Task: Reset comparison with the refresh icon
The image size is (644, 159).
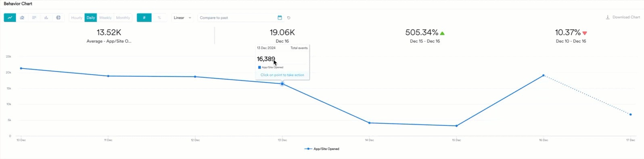Action: 289,18
